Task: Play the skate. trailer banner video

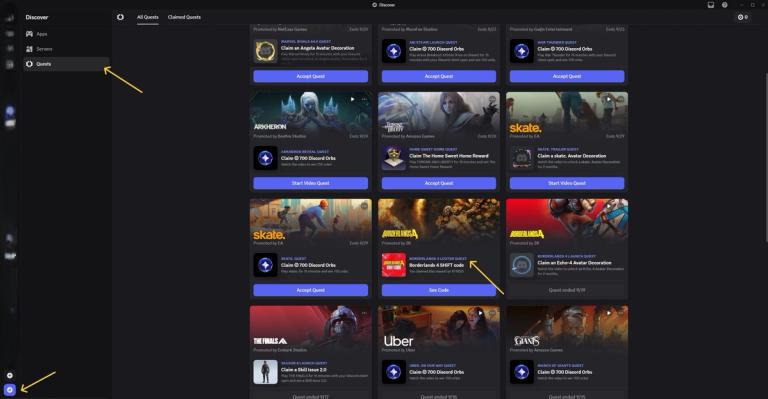Action: click(609, 99)
